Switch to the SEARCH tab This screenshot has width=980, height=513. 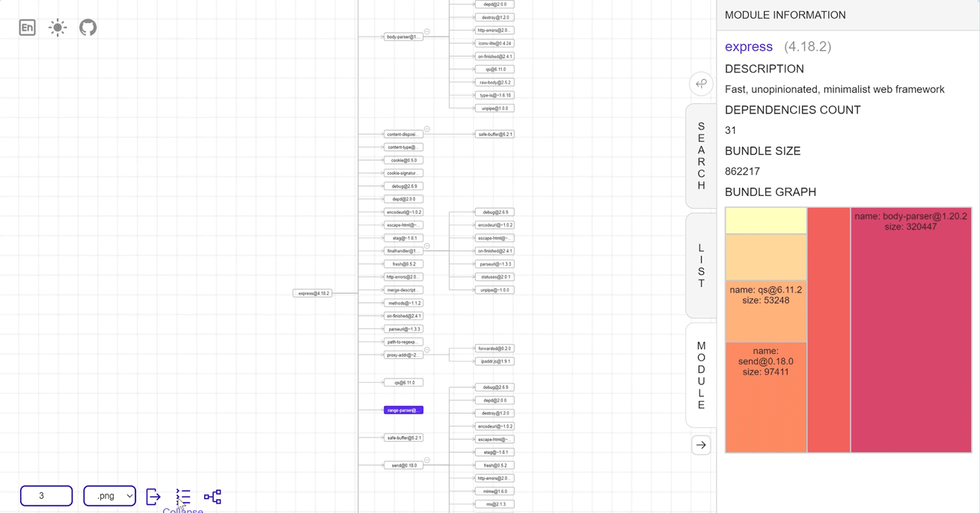pos(701,156)
